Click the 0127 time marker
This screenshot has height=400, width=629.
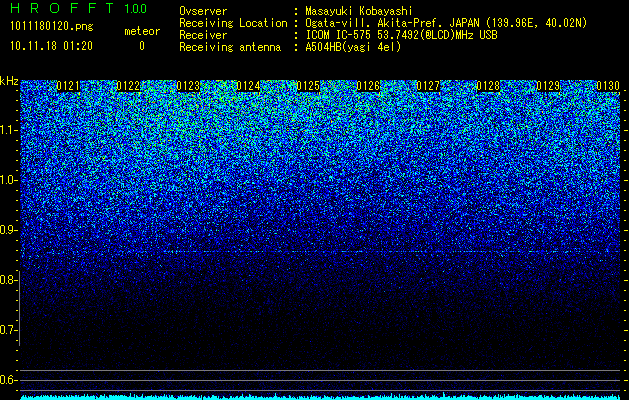pyautogui.click(x=428, y=86)
